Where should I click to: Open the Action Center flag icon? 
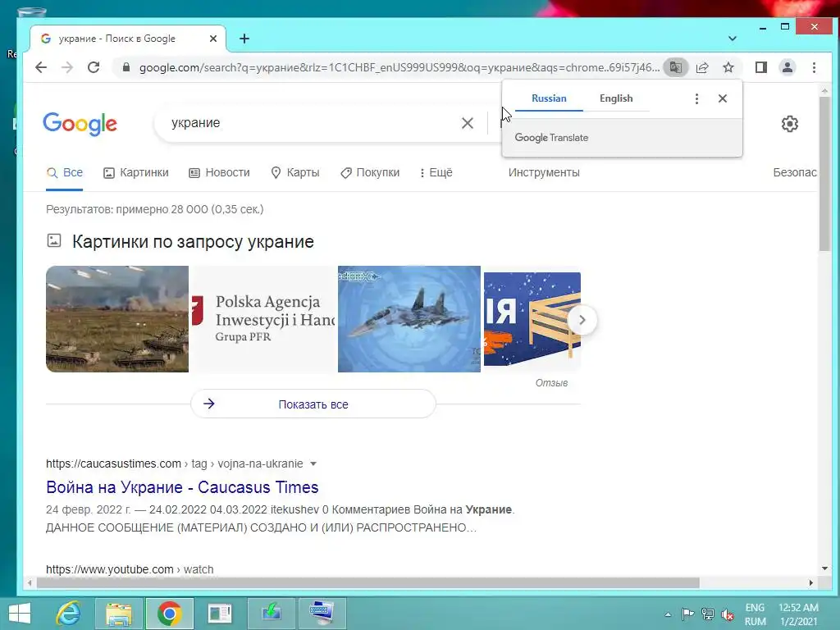coord(688,614)
